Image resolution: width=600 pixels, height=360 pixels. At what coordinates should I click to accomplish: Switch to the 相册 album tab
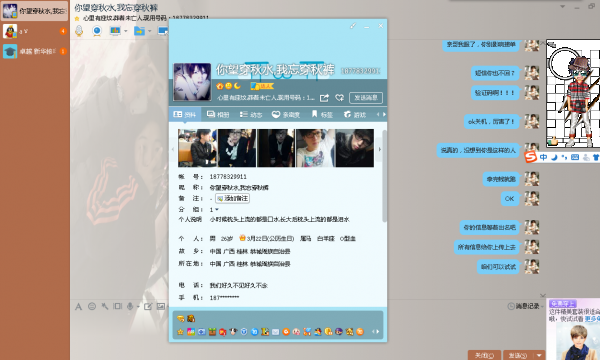click(218, 114)
